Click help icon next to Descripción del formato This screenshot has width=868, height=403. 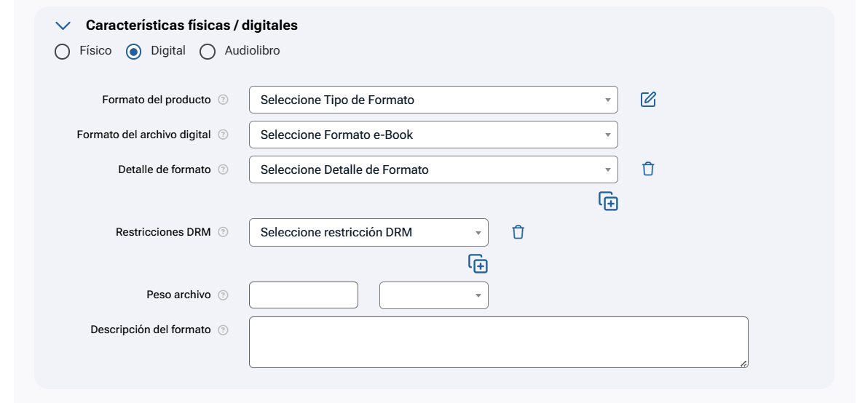pyautogui.click(x=224, y=330)
